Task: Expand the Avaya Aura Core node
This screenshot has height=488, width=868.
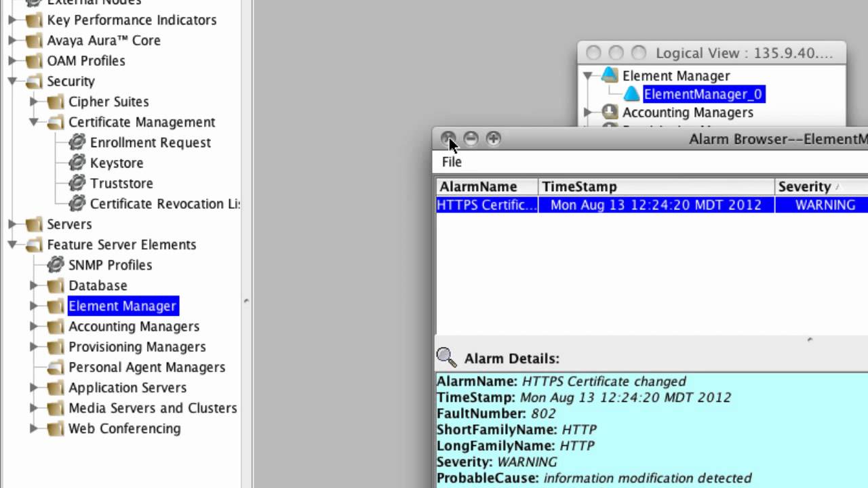Action: [x=12, y=41]
